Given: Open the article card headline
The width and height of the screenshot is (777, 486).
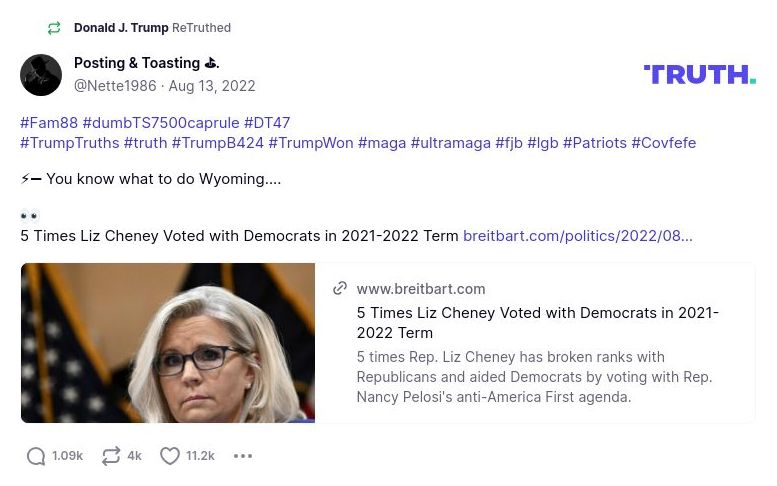Looking at the screenshot, I should 537,322.
